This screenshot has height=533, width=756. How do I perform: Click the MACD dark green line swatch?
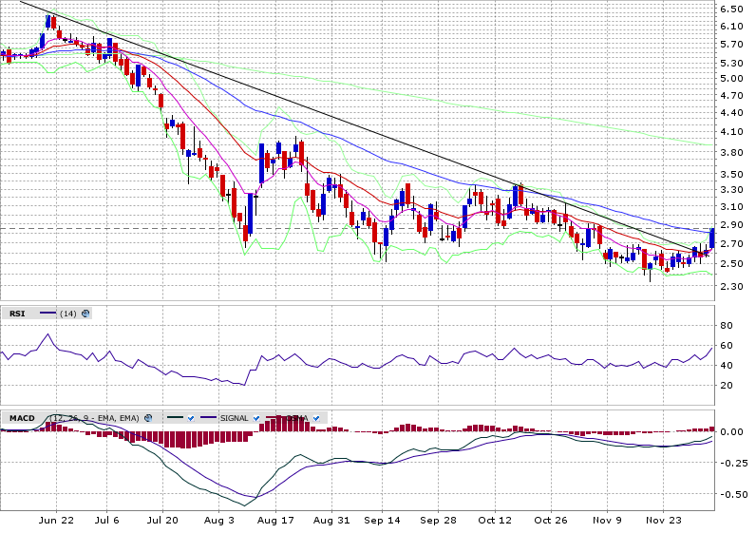click(174, 418)
